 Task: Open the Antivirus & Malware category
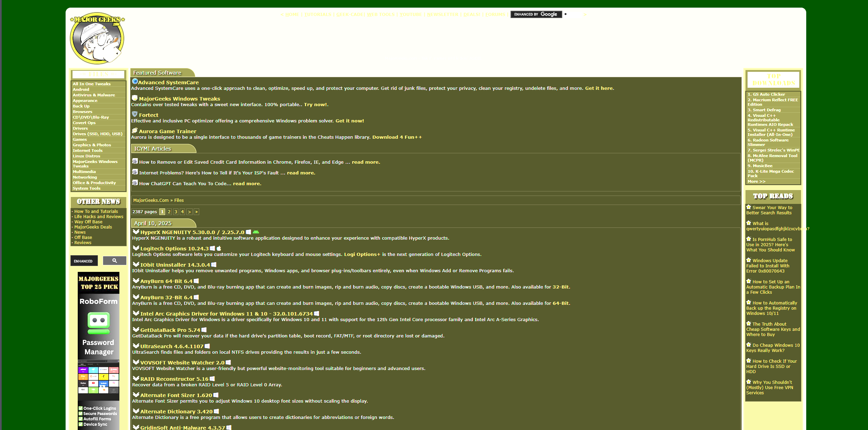pos(94,95)
